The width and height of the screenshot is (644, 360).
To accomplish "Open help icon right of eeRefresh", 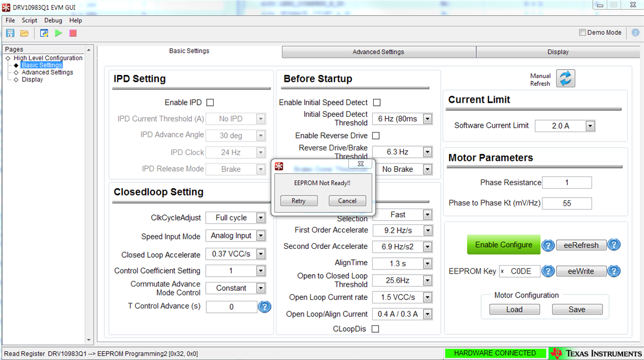I will pos(614,244).
